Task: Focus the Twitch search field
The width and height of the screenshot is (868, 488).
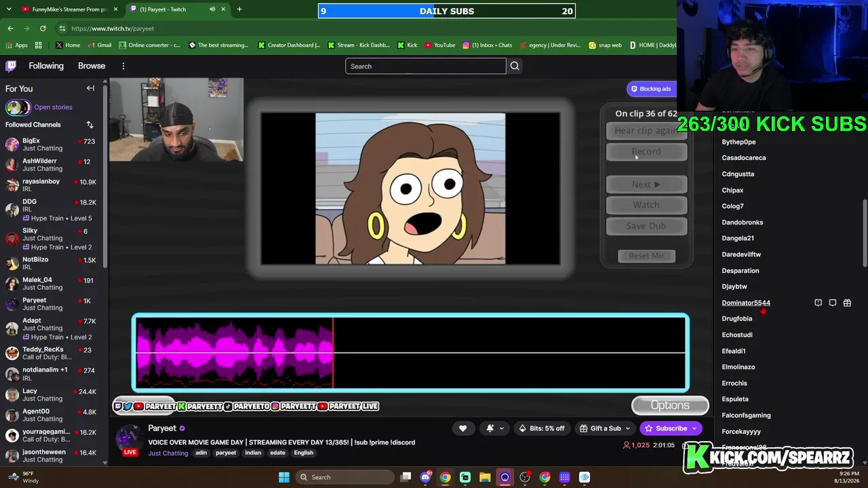Action: tap(425, 66)
